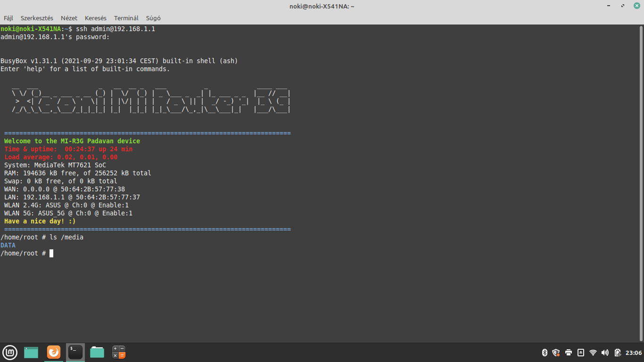
Task: Open the Linux Mint start menu
Action: [10, 352]
